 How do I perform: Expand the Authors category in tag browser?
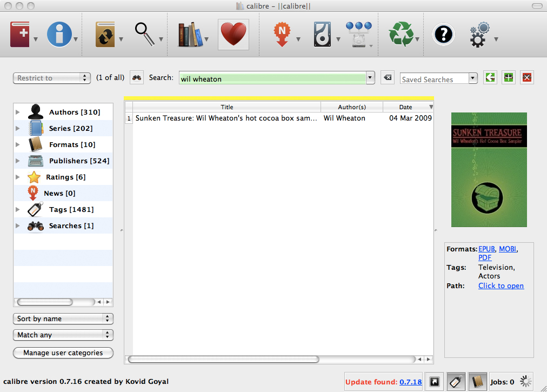[x=18, y=112]
